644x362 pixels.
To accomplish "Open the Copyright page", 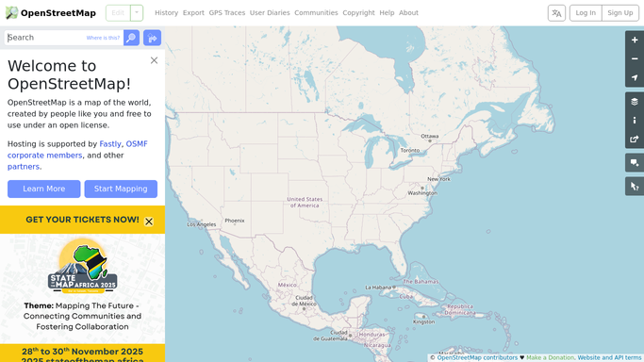I will (358, 12).
